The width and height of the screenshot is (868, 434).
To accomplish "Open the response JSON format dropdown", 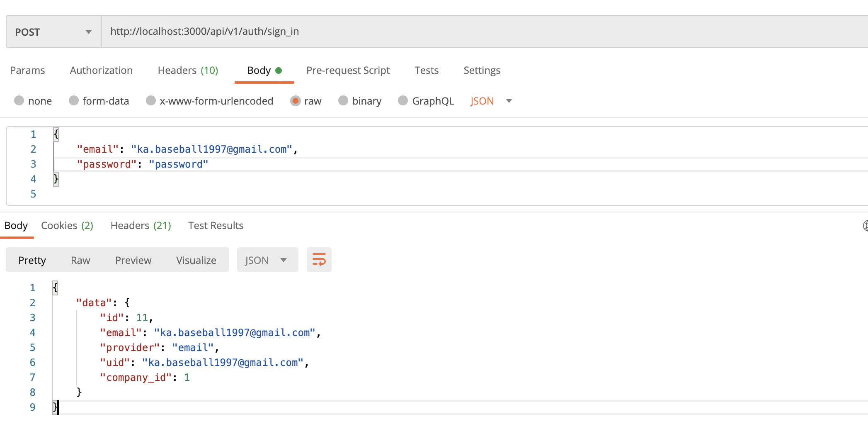I will tap(267, 260).
